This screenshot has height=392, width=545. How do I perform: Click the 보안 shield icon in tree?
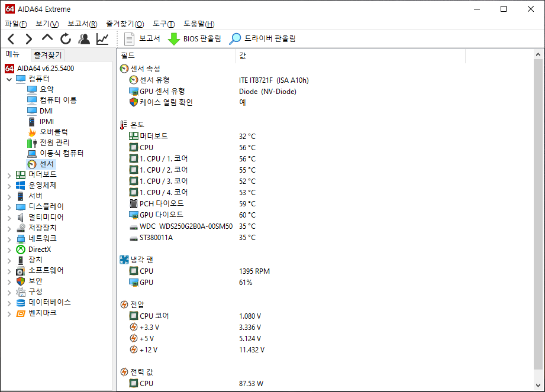tap(21, 281)
